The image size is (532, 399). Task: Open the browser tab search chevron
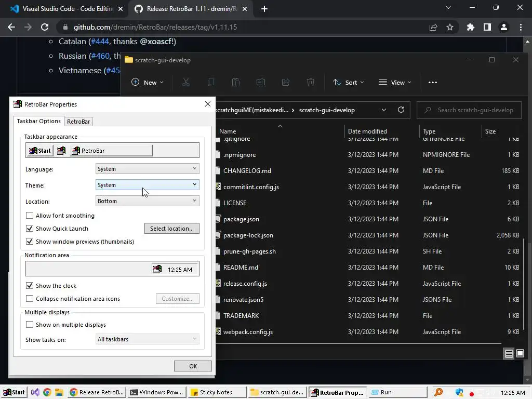[x=448, y=7]
